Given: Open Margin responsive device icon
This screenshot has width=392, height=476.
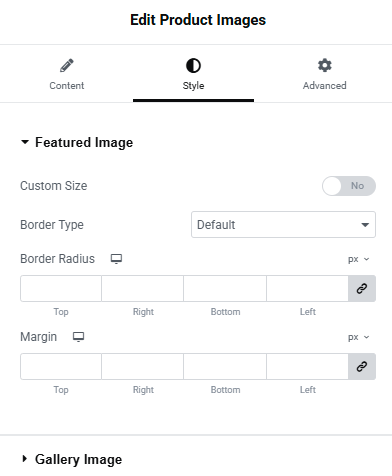Looking at the screenshot, I should point(79,337).
